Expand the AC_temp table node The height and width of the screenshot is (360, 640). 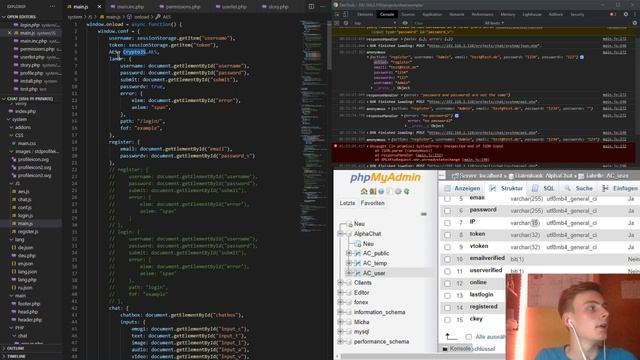click(349, 263)
